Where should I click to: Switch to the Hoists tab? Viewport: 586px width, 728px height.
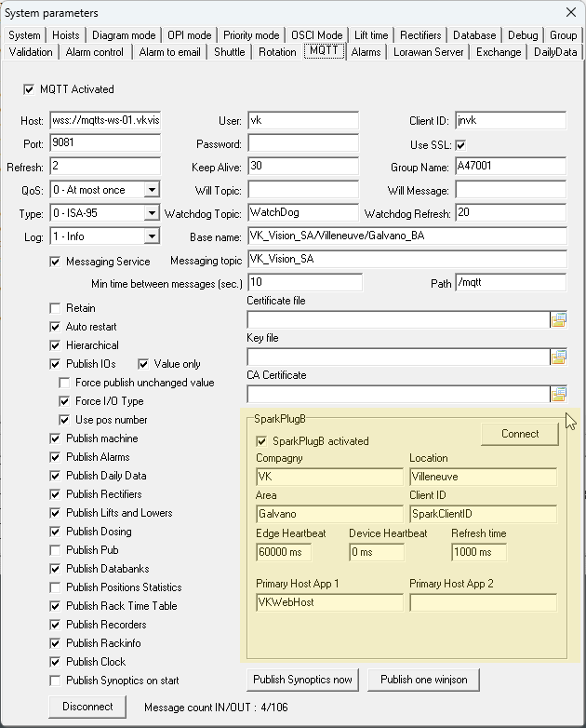(65, 35)
